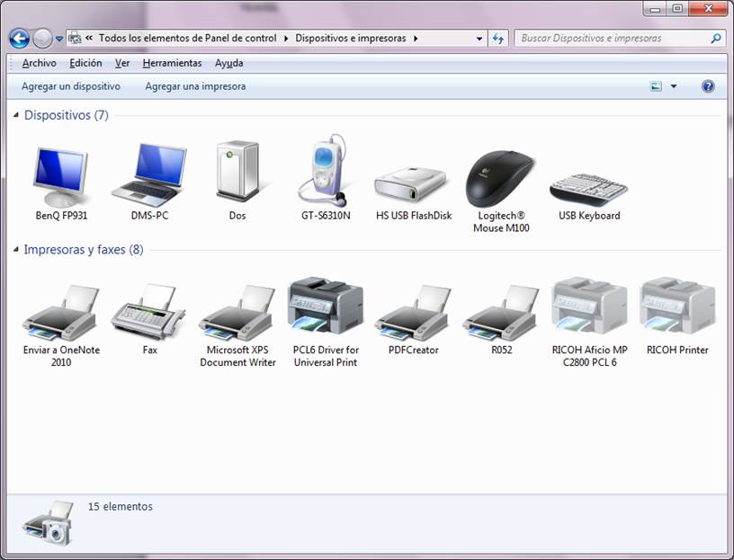Open the Archivo menu
Image resolution: width=734 pixels, height=560 pixels.
pos(40,63)
